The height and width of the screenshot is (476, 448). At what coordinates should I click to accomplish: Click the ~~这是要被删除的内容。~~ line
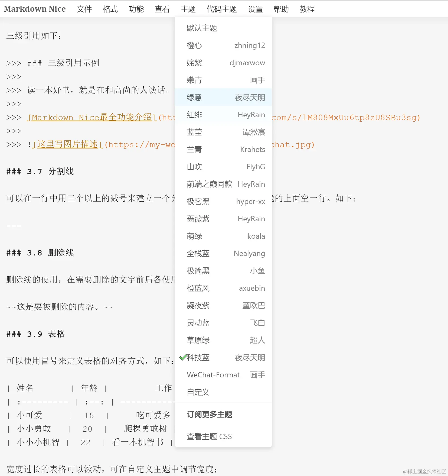(x=60, y=307)
